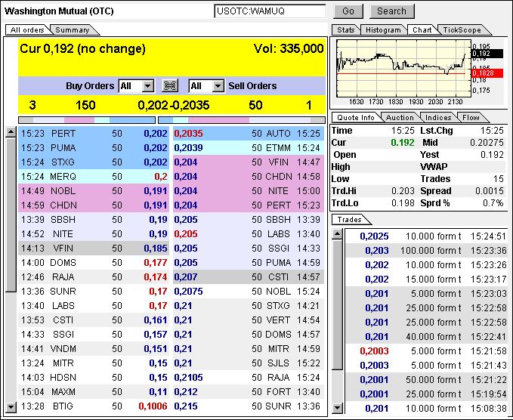The image size is (513, 420).
Task: Click the Trades list scroll down arrow
Action: point(337,408)
